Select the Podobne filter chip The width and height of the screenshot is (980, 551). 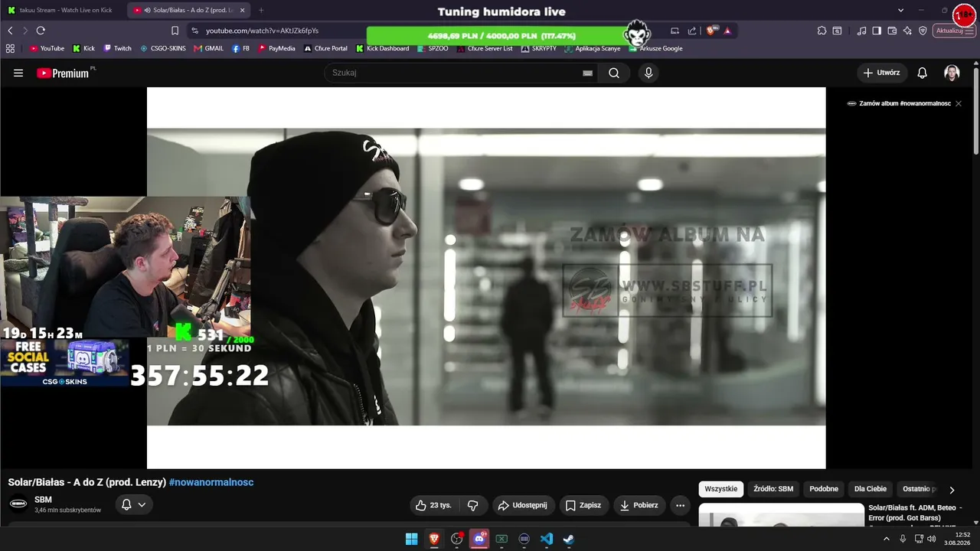pyautogui.click(x=824, y=489)
